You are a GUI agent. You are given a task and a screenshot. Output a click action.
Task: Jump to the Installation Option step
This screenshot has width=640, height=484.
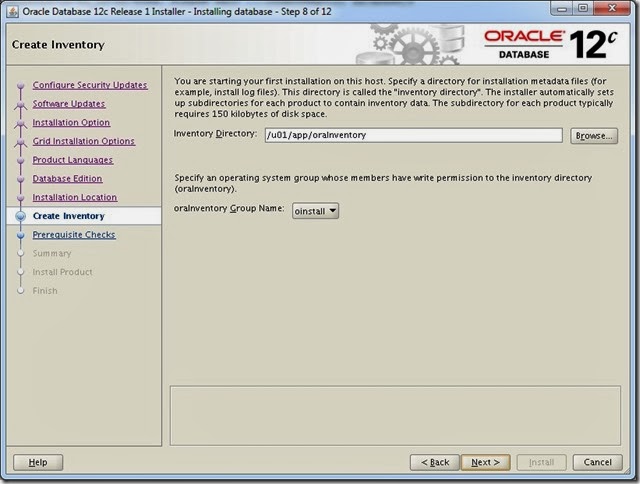point(71,122)
